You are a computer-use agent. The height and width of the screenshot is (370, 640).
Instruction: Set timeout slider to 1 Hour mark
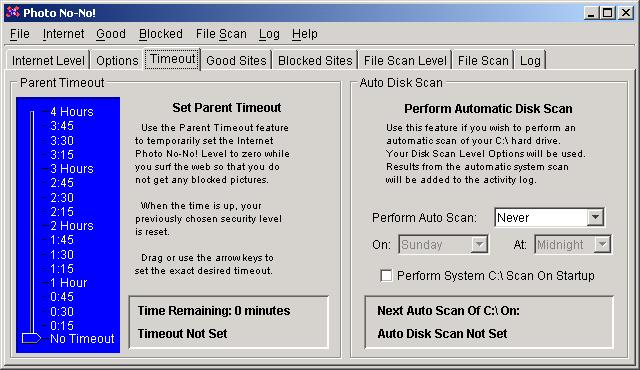tap(69, 283)
